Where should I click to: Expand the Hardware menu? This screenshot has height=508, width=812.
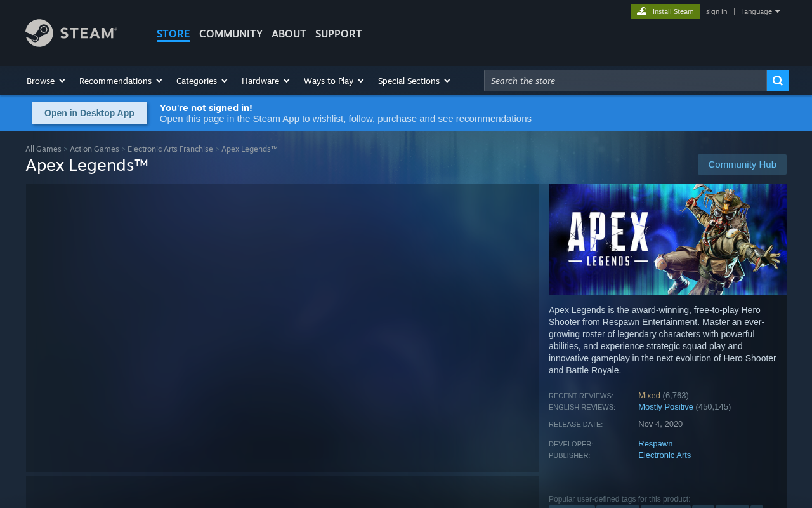click(266, 81)
